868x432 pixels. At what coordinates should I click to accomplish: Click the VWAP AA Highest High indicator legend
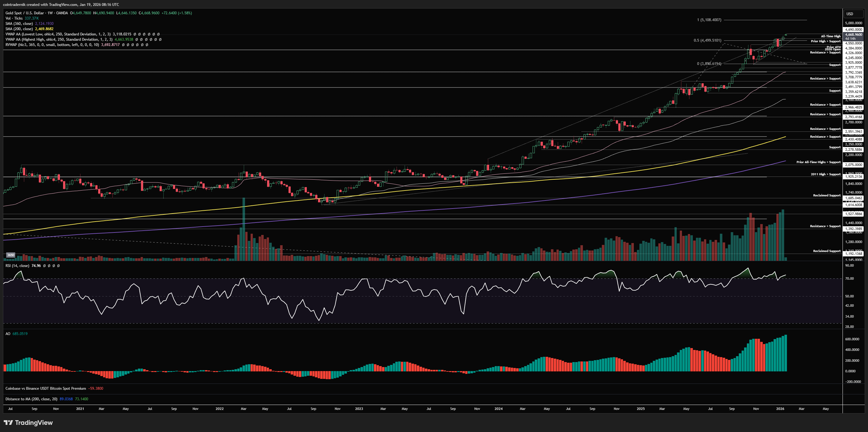[59, 39]
